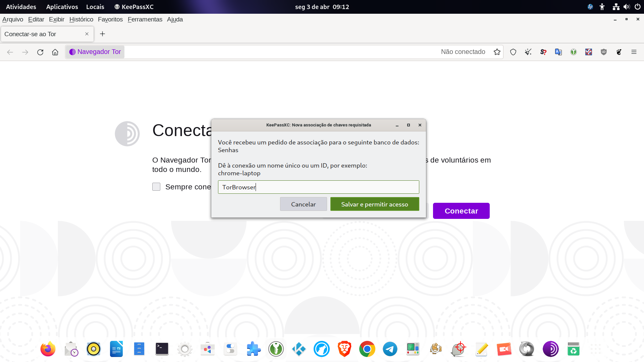The width and height of the screenshot is (644, 362).
Task: Expand the 'Navegador Tor' address bar label
Action: (95, 52)
